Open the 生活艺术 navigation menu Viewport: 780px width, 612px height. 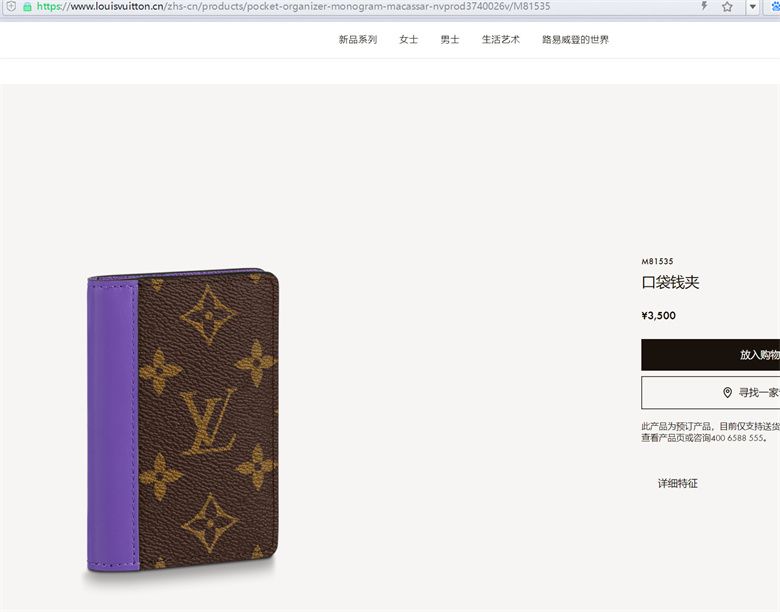[500, 40]
